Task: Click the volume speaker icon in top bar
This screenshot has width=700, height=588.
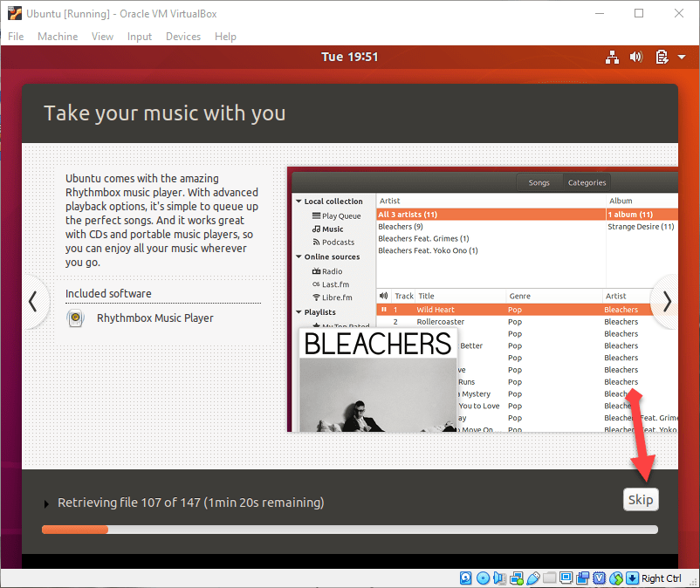Action: tap(636, 57)
